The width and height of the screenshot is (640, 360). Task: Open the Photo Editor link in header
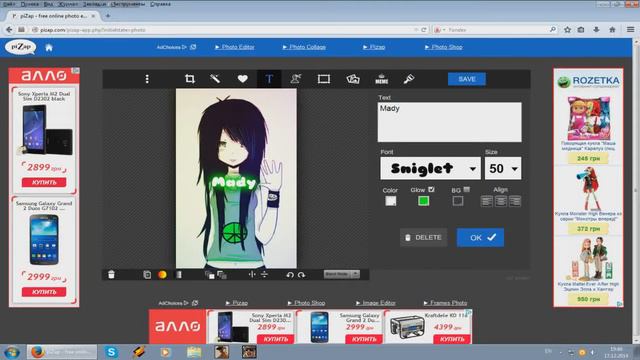[x=235, y=47]
